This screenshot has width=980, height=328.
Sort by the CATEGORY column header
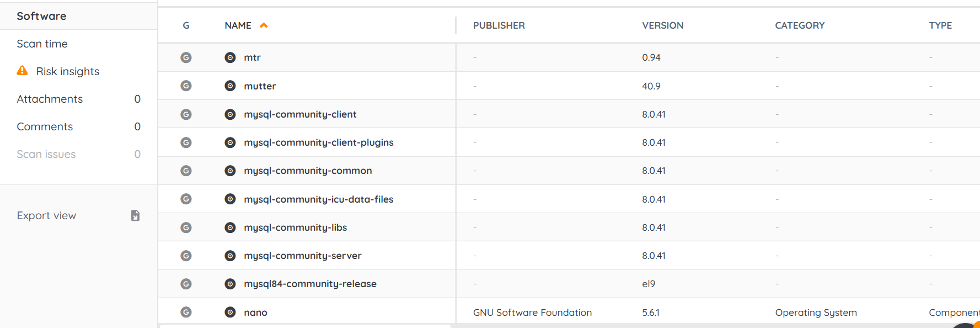(x=800, y=25)
